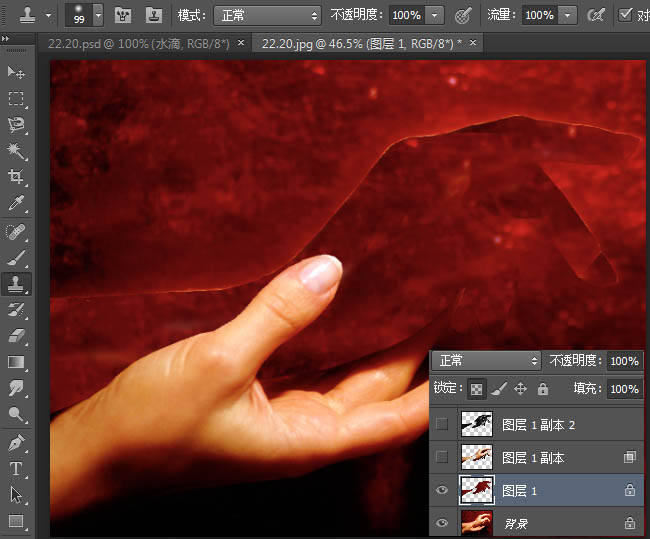Toggle lock transparent pixels

(x=476, y=389)
